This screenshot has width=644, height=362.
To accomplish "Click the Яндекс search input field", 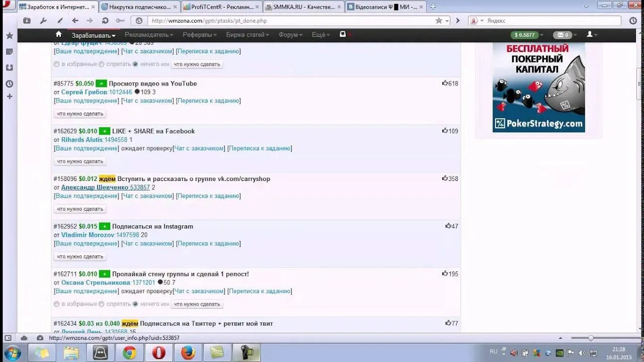I will pos(553,21).
